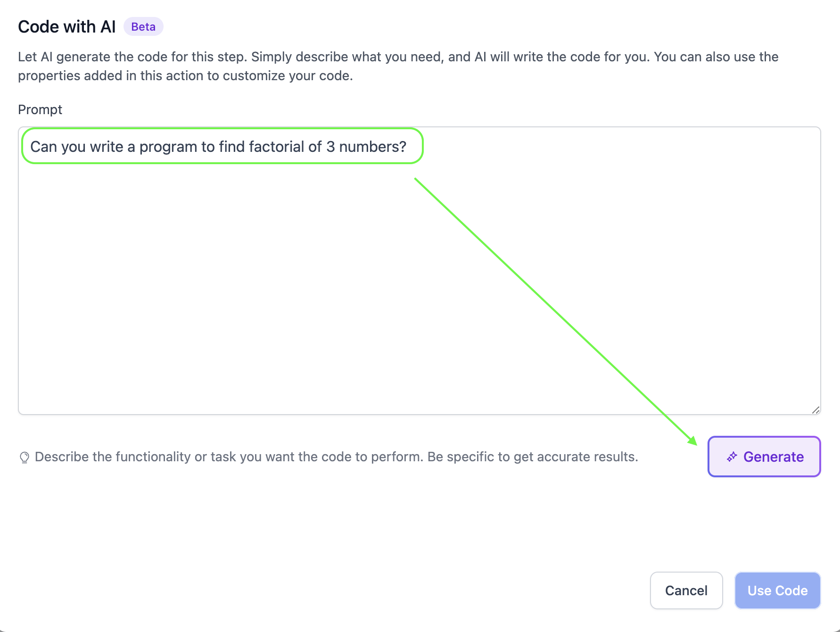Click the Beta badge beside the title
Viewport: 840px width, 632px height.
143,27
